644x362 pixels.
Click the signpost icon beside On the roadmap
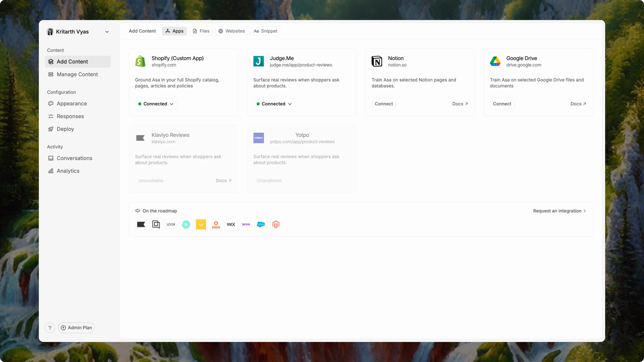coord(138,211)
